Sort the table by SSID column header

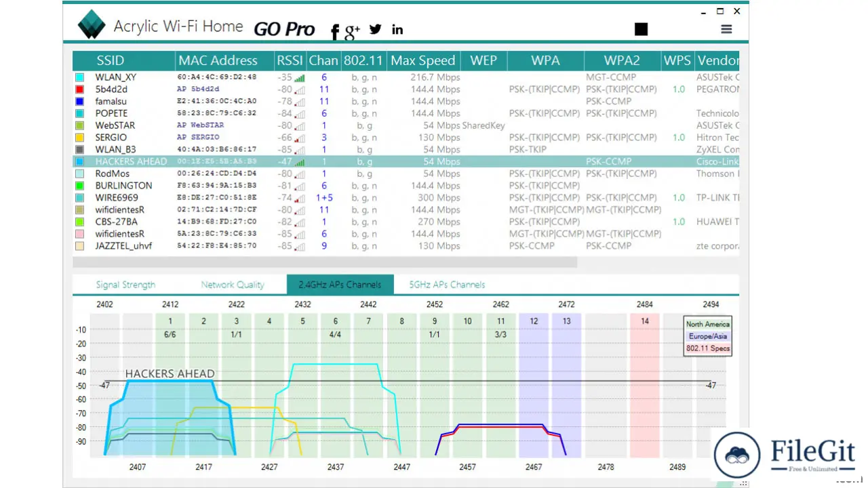pos(124,60)
